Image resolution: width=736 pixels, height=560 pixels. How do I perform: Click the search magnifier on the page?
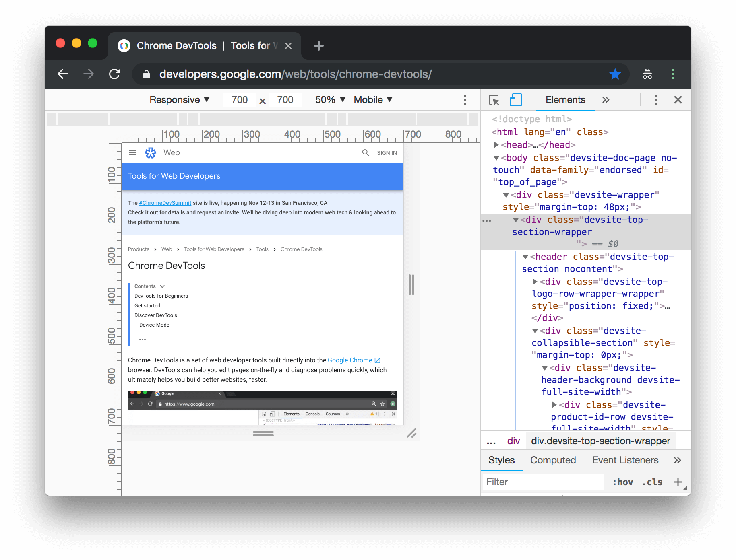[366, 153]
